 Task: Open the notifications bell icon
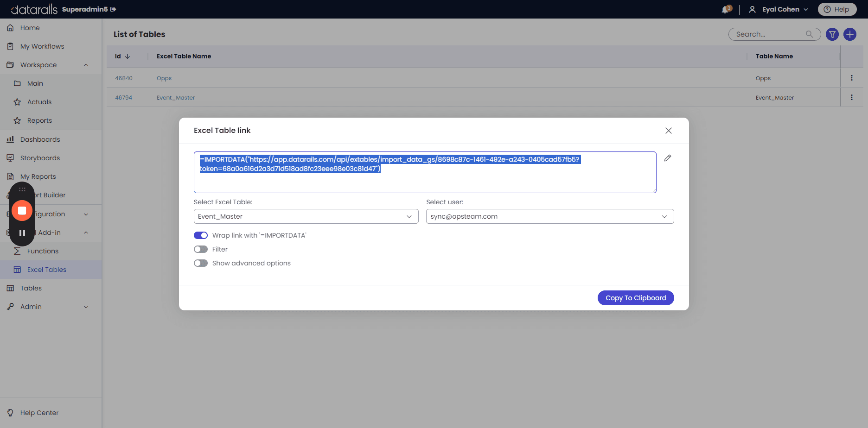click(726, 9)
